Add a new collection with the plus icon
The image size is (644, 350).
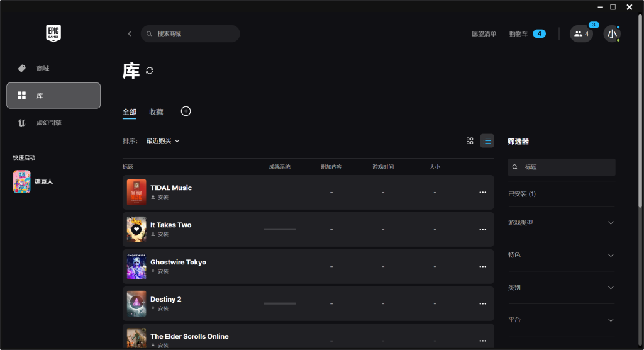[x=186, y=111]
